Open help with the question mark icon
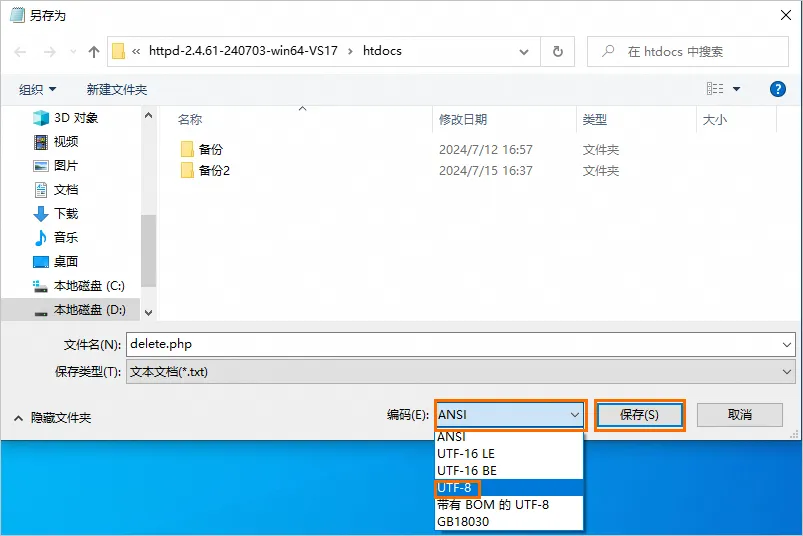 (777, 89)
